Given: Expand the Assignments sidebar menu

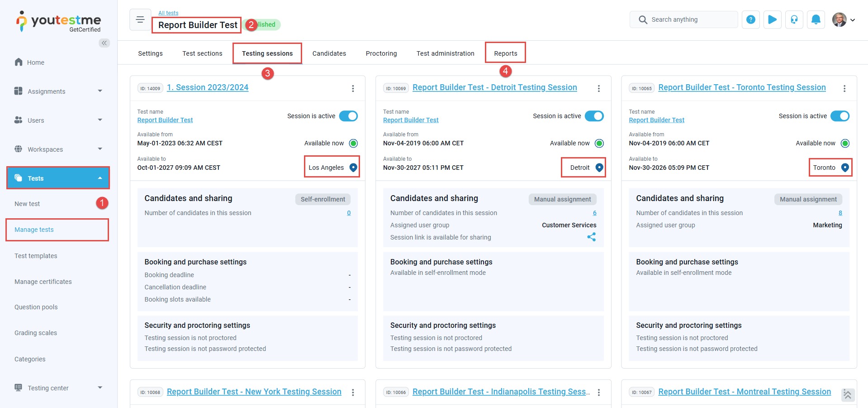Looking at the screenshot, I should [100, 91].
